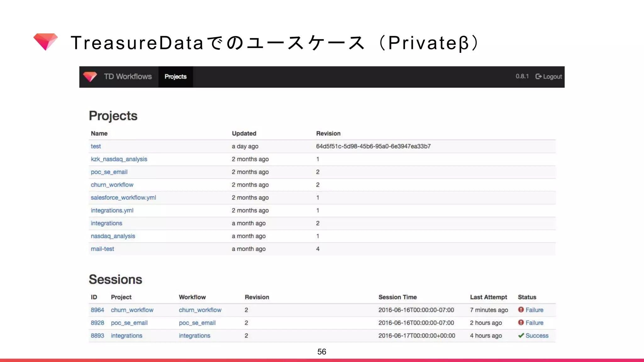The image size is (644, 362).
Task: Open the salesforce_workflow.yml project
Action: [x=123, y=198]
